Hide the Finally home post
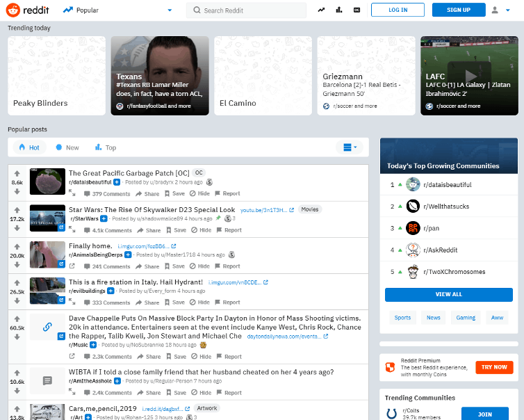This screenshot has width=524, height=420. [199, 266]
